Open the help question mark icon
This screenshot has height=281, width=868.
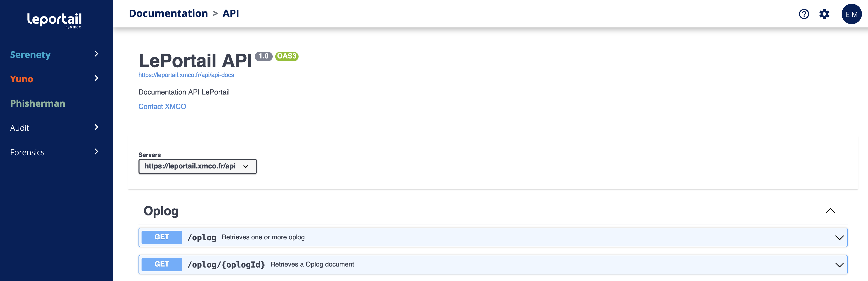pyautogui.click(x=804, y=14)
